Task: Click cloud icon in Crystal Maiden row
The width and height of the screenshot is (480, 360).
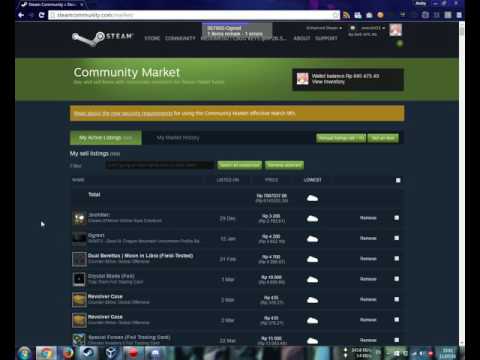Action: 312,280
